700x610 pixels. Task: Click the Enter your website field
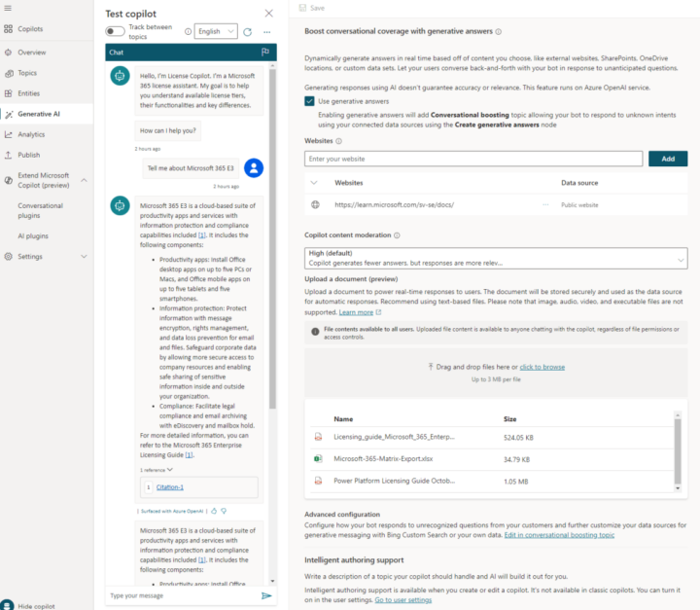473,159
